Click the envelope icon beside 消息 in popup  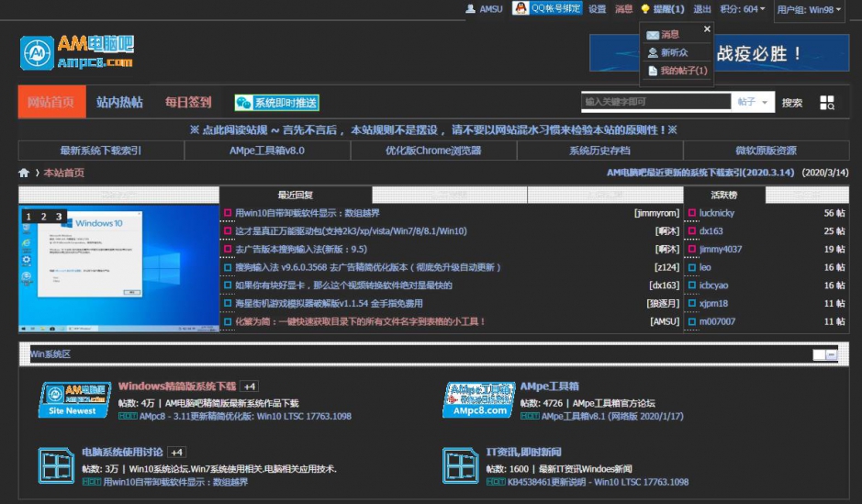click(653, 35)
